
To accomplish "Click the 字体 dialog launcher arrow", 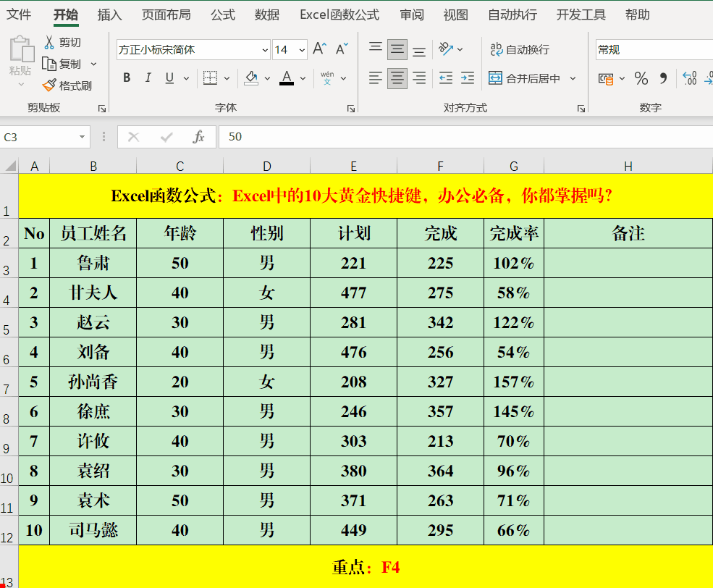I will (x=351, y=108).
